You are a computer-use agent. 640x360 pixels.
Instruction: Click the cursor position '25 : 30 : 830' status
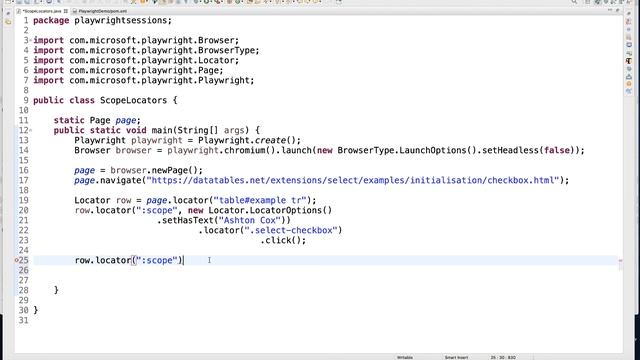pos(503,357)
